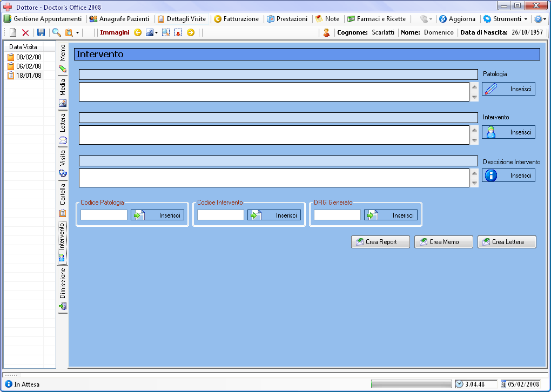Go to next image with yellow right arrow
Screen dimensions: 551x392
[x=191, y=32]
